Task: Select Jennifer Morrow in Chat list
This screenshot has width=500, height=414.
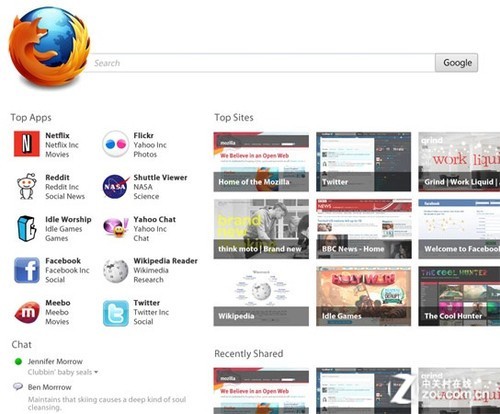Action: 55,361
